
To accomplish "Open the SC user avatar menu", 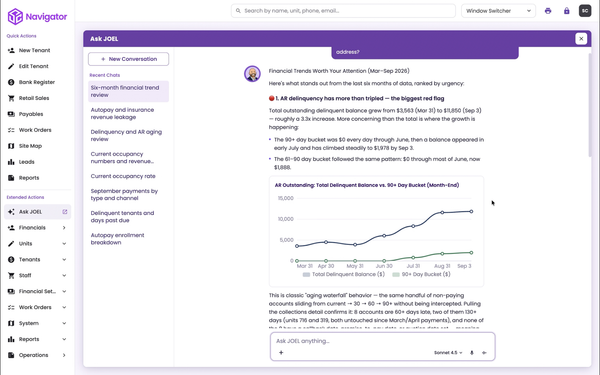I will click(x=585, y=11).
